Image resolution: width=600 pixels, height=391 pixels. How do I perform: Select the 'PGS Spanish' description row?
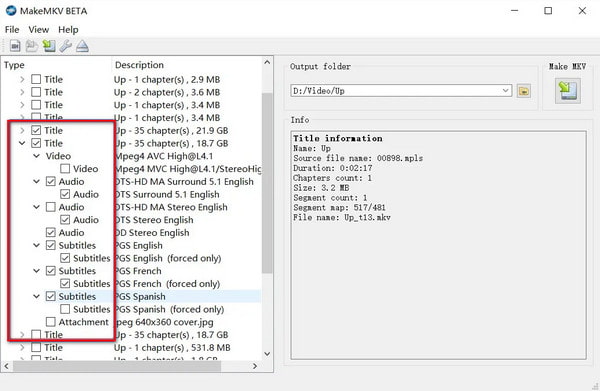(x=140, y=297)
